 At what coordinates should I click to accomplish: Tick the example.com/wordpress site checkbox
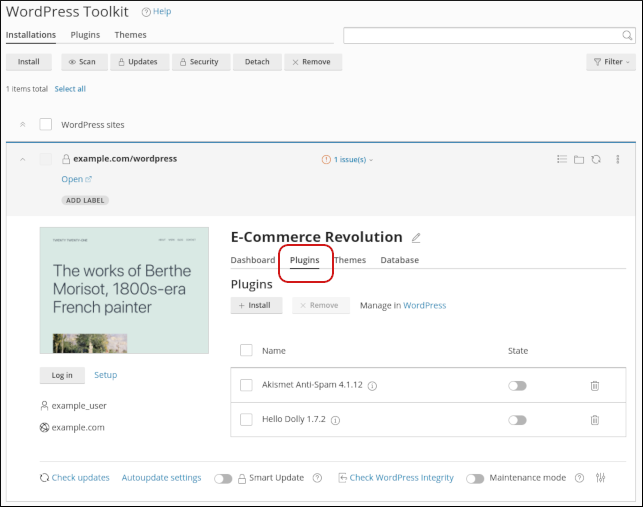click(46, 159)
